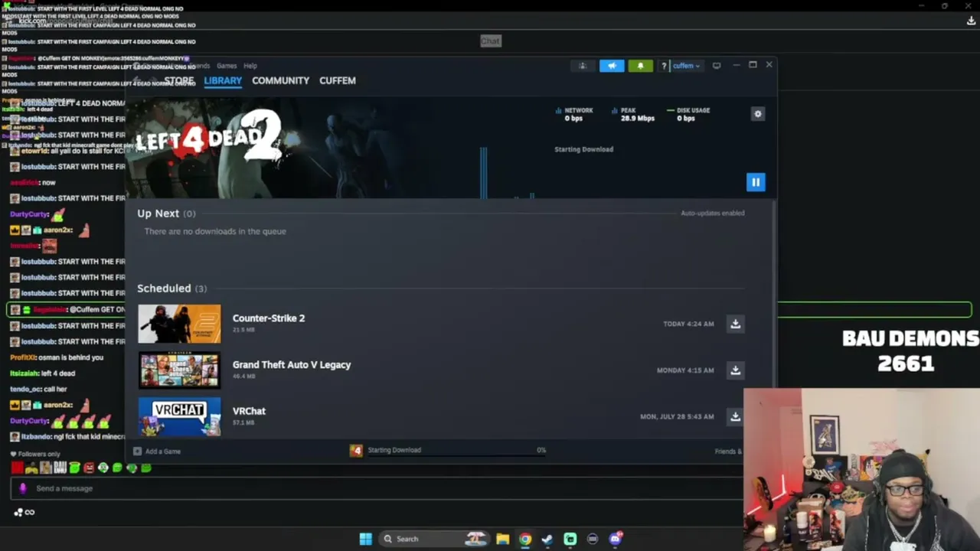Click the 'Auto-updates enabled' text
This screenshot has width=980, height=551.
click(x=713, y=214)
